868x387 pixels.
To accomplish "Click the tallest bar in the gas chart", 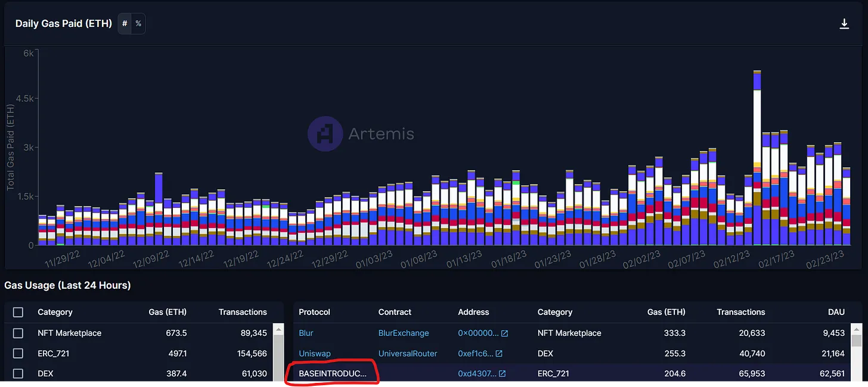I will click(757, 158).
